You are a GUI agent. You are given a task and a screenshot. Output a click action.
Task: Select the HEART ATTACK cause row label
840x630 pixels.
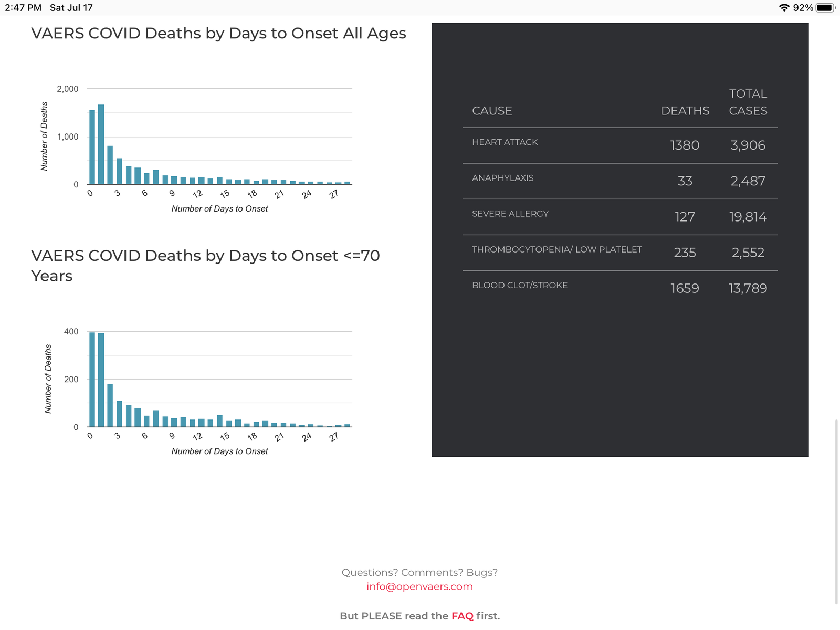coord(505,142)
